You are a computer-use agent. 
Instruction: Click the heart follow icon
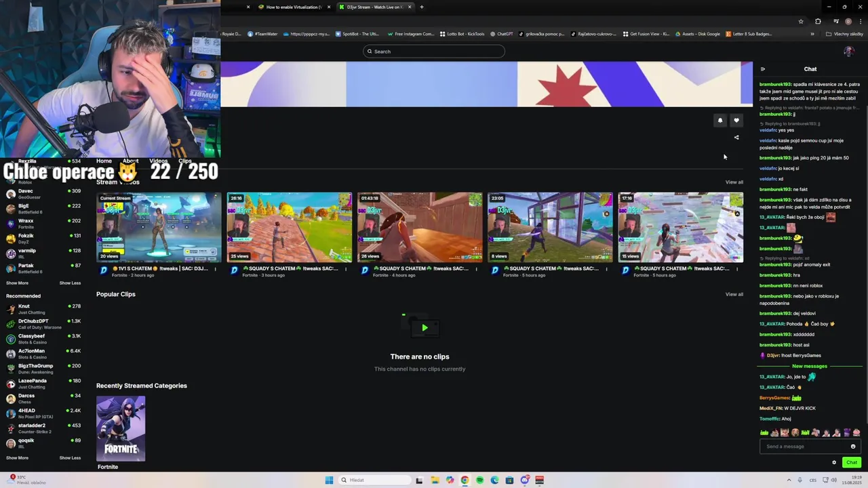pyautogui.click(x=736, y=121)
